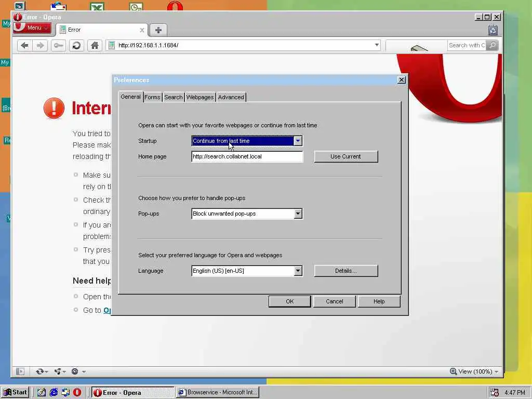The height and width of the screenshot is (399, 532).
Task: Confirm preferences with OK
Action: pyautogui.click(x=289, y=301)
